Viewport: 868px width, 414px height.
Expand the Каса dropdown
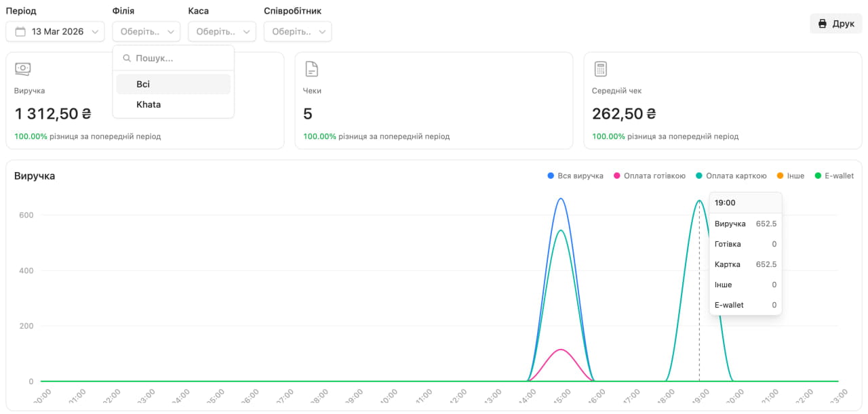[222, 32]
